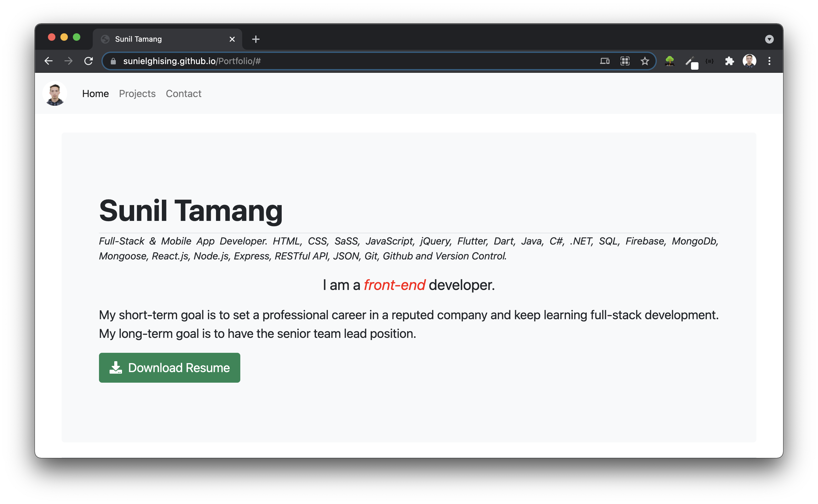Navigate back with the arrow button

pyautogui.click(x=49, y=61)
